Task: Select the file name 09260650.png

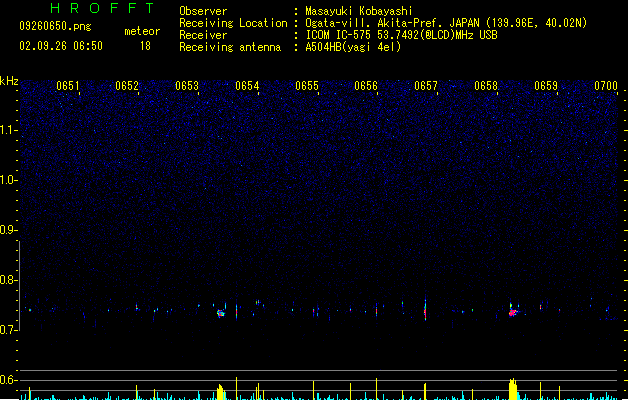Action: (55, 26)
